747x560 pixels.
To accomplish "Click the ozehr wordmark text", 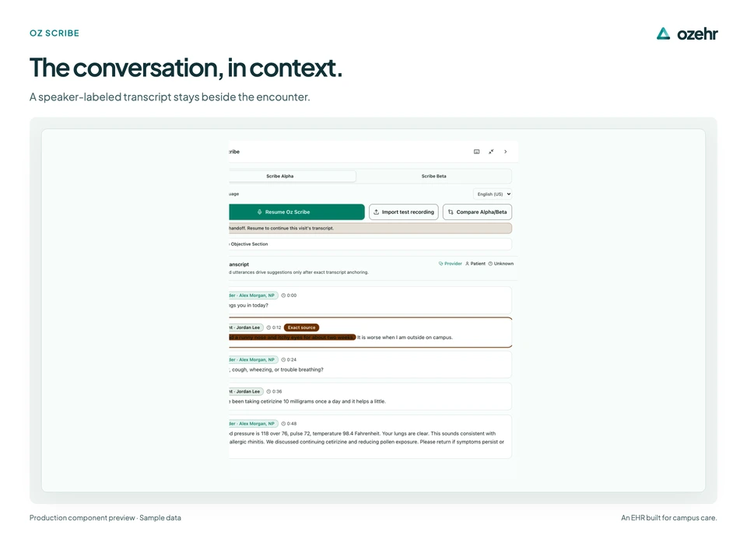I will point(697,34).
